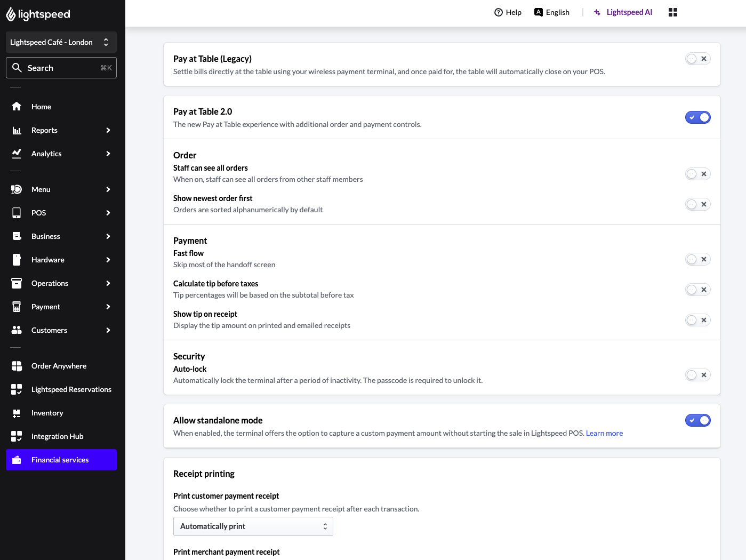Toggle Staff can see all orders
The image size is (746, 560).
[697, 174]
